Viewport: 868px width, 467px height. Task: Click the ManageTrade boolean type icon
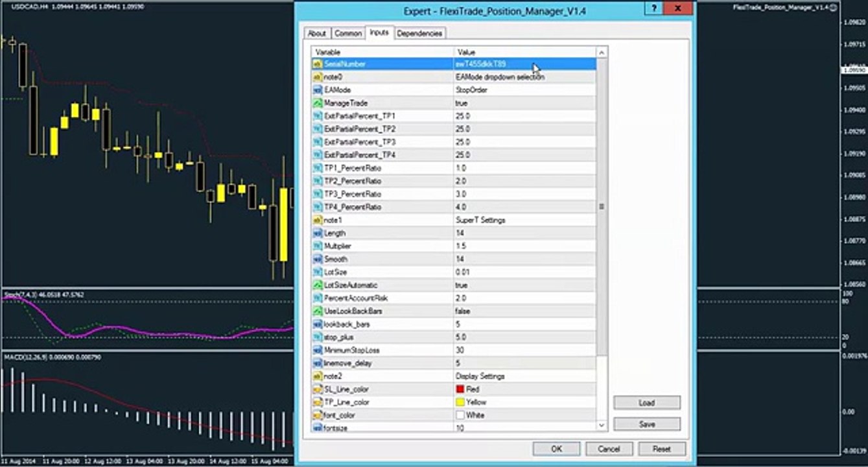(318, 103)
